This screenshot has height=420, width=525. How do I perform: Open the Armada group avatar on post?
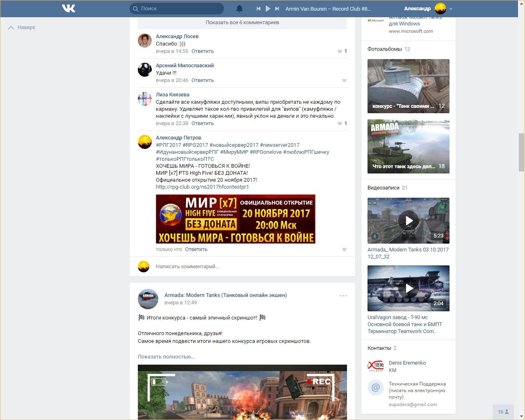[148, 299]
